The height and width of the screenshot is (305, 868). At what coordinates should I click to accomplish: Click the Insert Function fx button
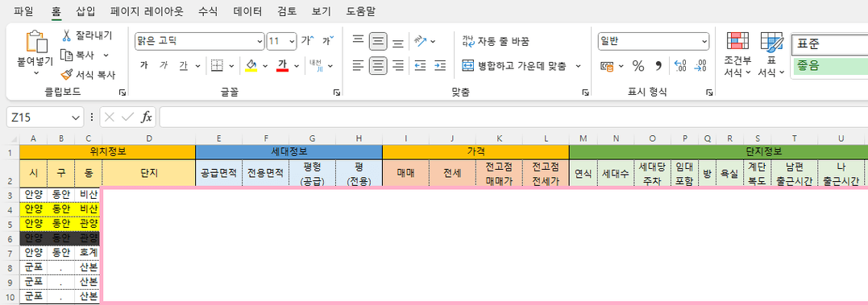146,117
